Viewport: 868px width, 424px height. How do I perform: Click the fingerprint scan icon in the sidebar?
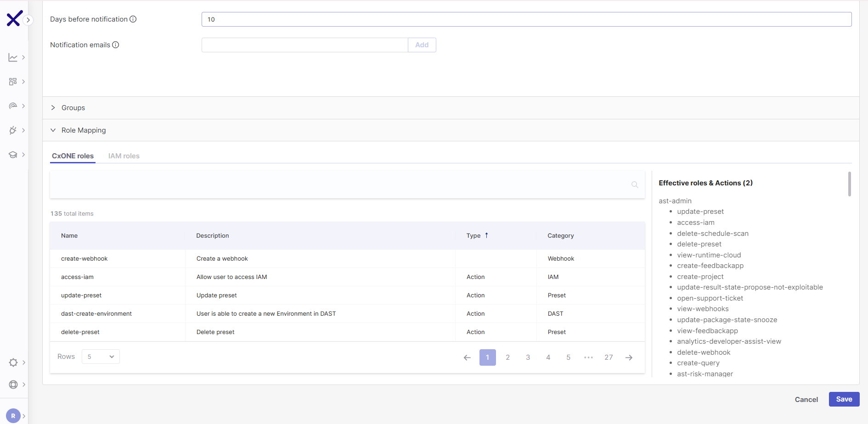pyautogui.click(x=13, y=106)
